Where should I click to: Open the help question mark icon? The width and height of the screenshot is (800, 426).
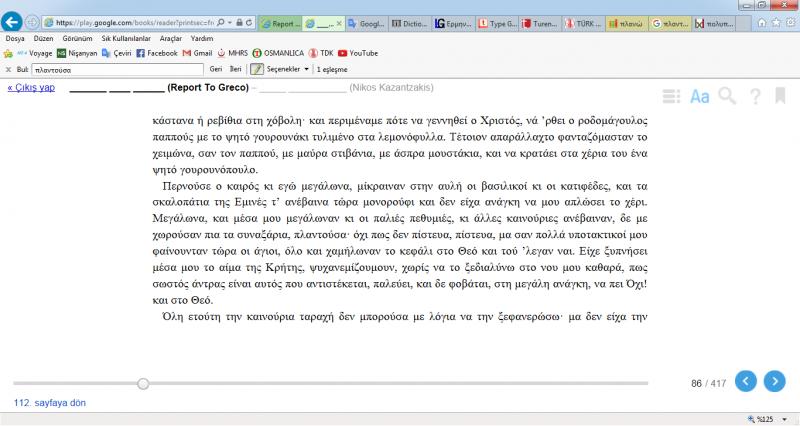point(755,96)
